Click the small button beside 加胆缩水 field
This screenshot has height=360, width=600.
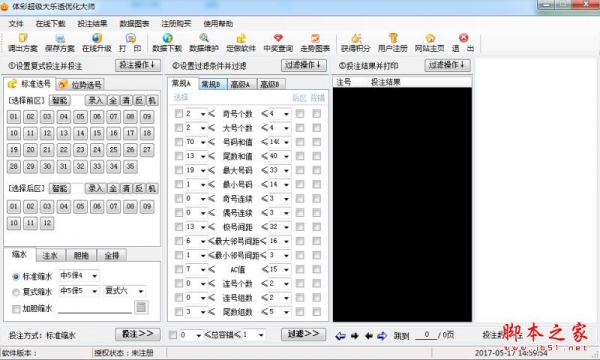click(x=141, y=307)
